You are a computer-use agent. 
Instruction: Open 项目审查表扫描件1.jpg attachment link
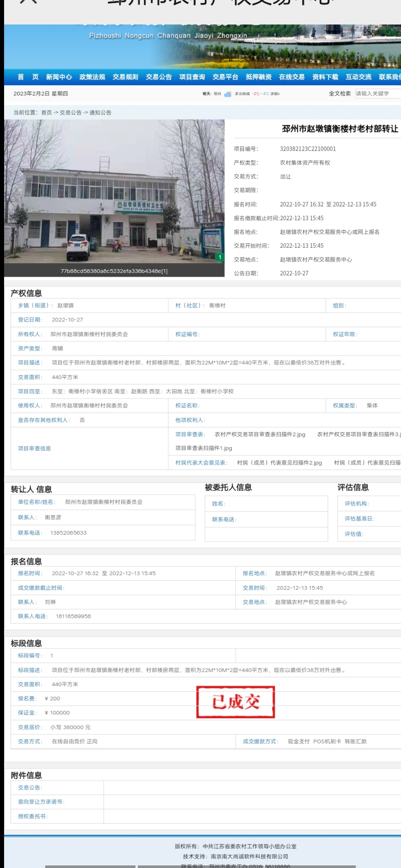point(203,448)
